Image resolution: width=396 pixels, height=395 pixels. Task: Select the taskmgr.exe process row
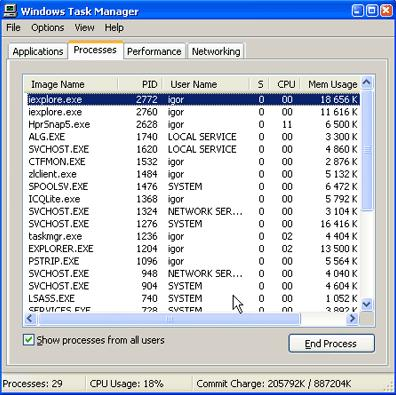point(193,236)
